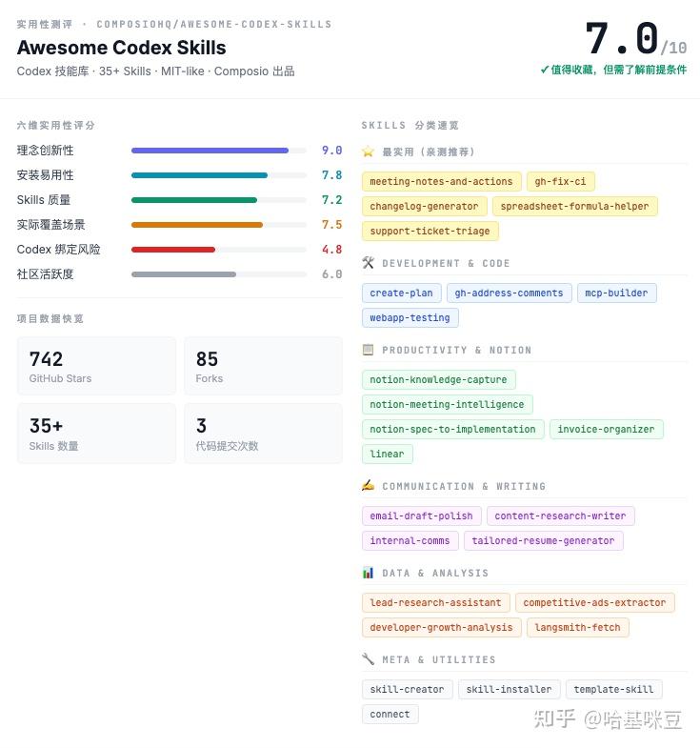
Task: Click the internal-comms tag
Action: coord(410,541)
